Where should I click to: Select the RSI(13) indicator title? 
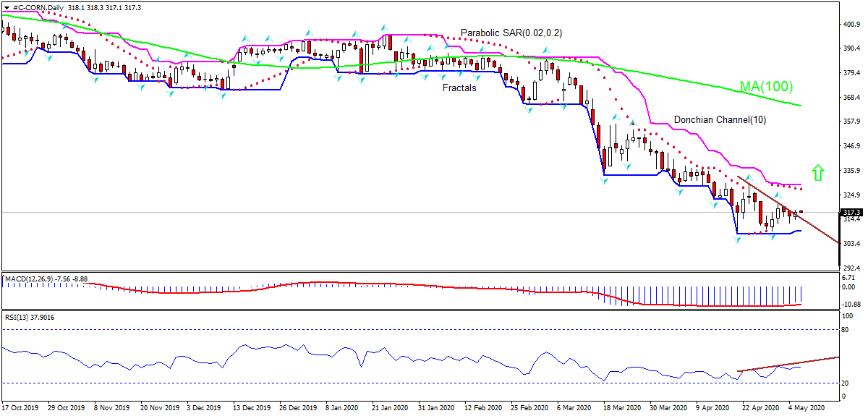pyautogui.click(x=28, y=317)
